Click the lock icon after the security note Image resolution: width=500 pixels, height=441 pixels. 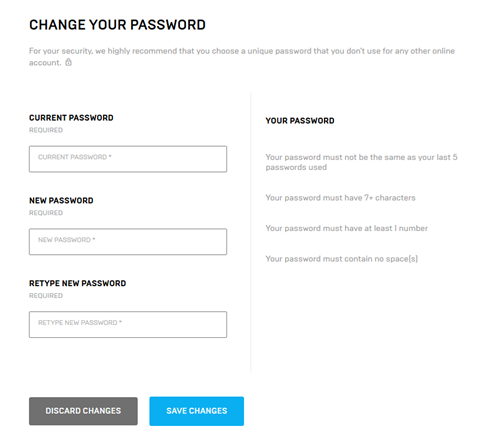click(68, 62)
